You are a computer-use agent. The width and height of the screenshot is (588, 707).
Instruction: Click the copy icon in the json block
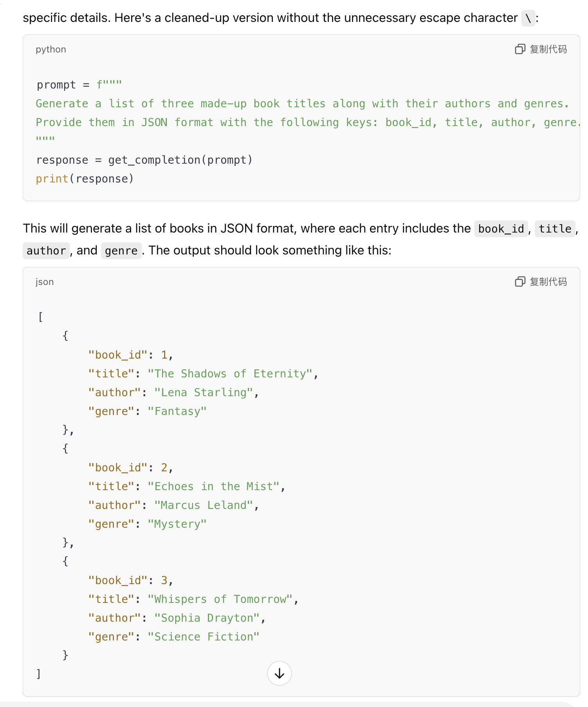coord(520,282)
